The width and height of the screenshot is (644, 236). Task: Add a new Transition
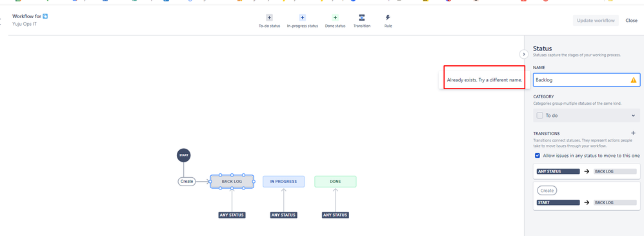[x=362, y=21]
